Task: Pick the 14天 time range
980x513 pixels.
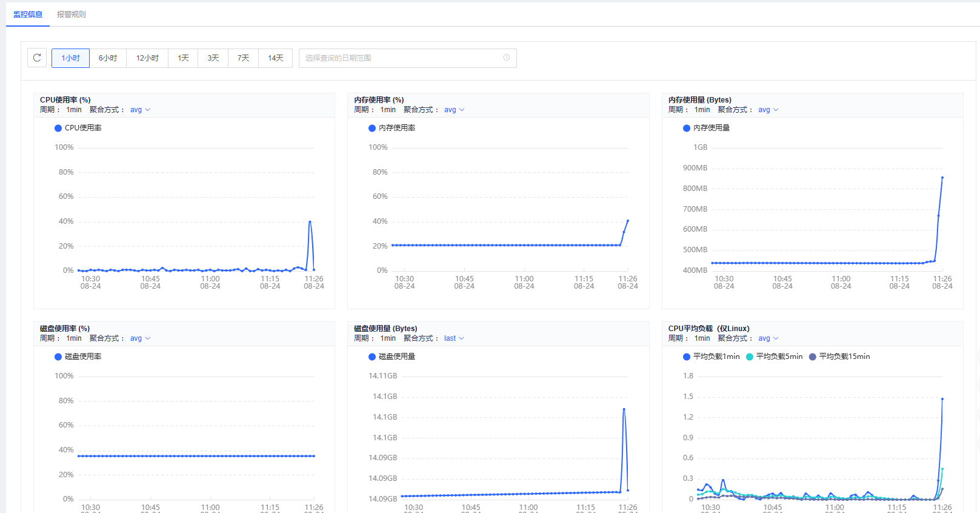Action: [276, 58]
